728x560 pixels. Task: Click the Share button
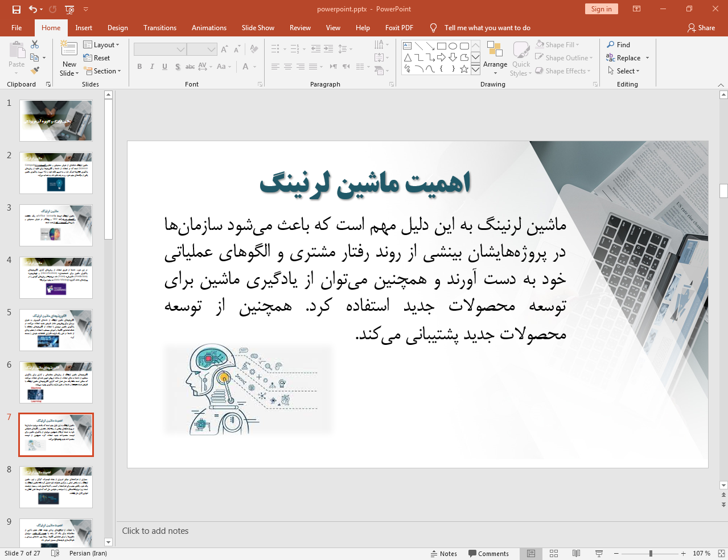click(x=701, y=27)
